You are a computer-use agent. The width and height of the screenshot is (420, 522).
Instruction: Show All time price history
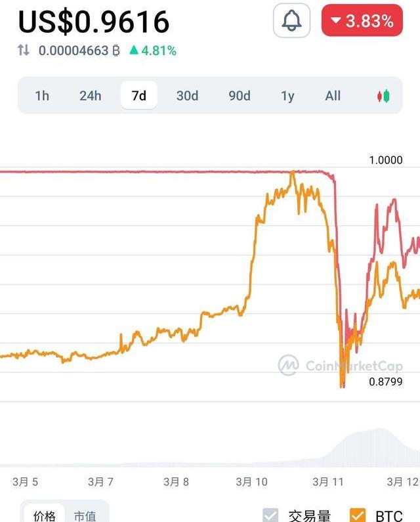coord(333,96)
